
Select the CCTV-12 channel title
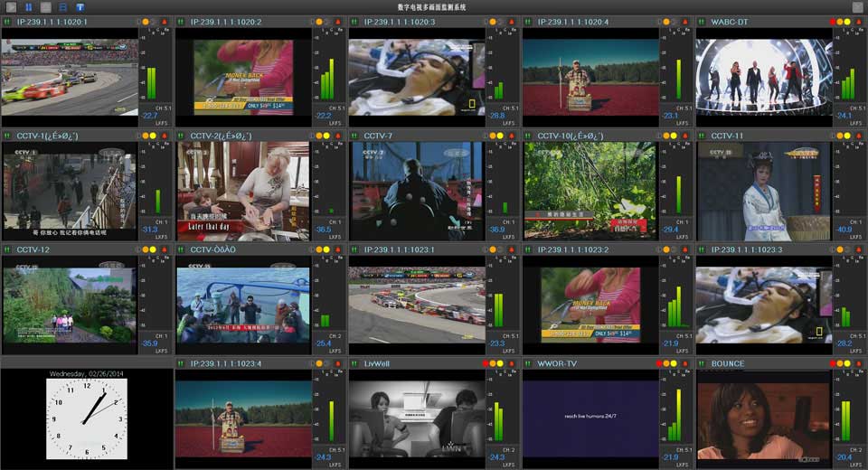pos(33,249)
